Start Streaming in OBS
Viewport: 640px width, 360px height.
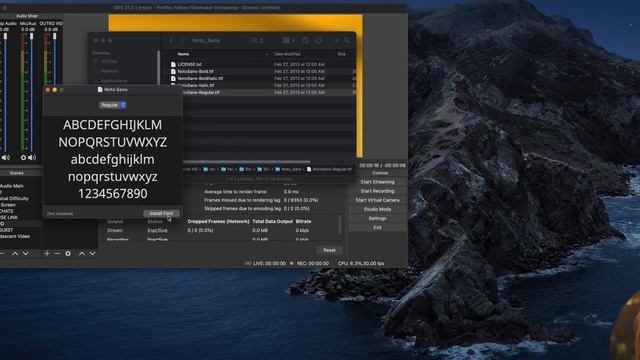[x=378, y=182]
